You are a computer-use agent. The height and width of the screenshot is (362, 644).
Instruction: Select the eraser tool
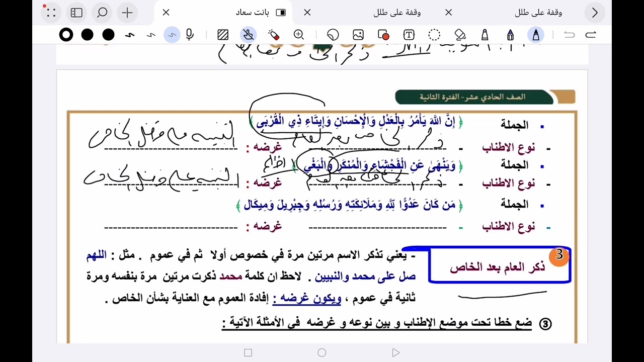(x=460, y=35)
